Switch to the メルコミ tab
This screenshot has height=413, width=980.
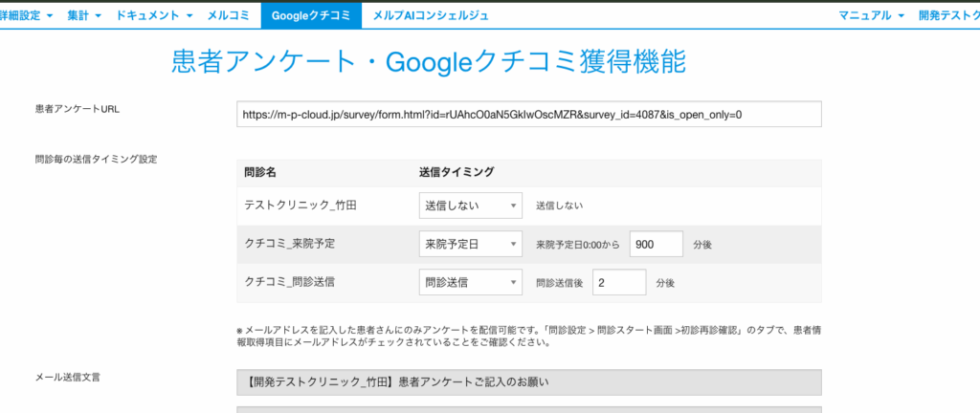pos(229,15)
